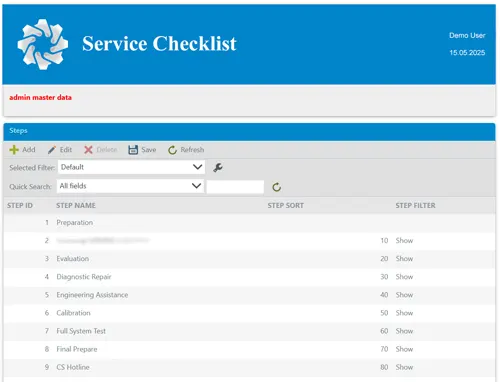This screenshot has width=500, height=382.
Task: Click the Refresh button label
Action: click(x=192, y=150)
